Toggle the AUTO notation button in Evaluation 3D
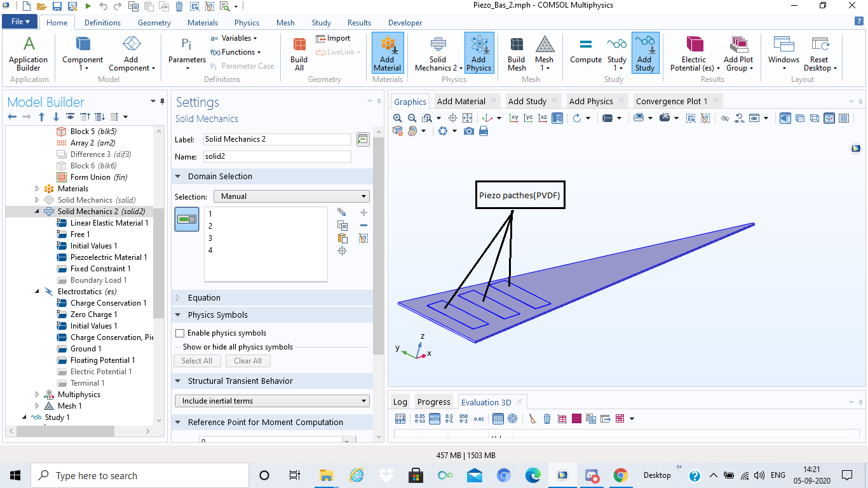 coord(435,419)
